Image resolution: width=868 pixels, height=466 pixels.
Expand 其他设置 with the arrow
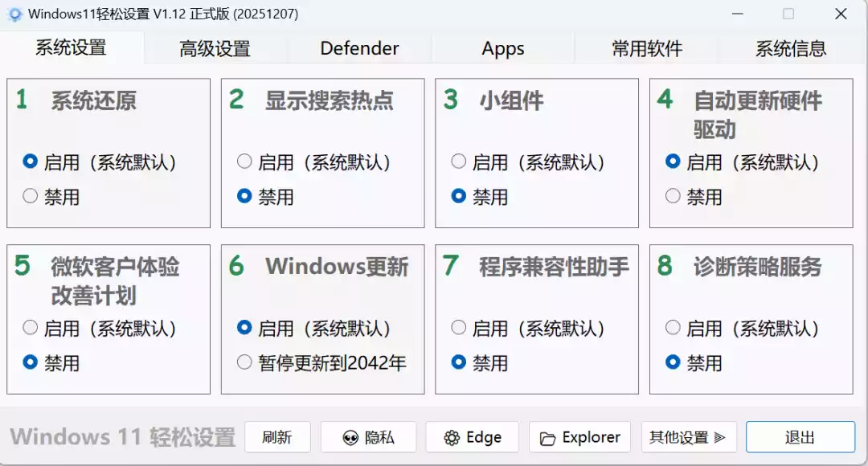[x=719, y=438]
